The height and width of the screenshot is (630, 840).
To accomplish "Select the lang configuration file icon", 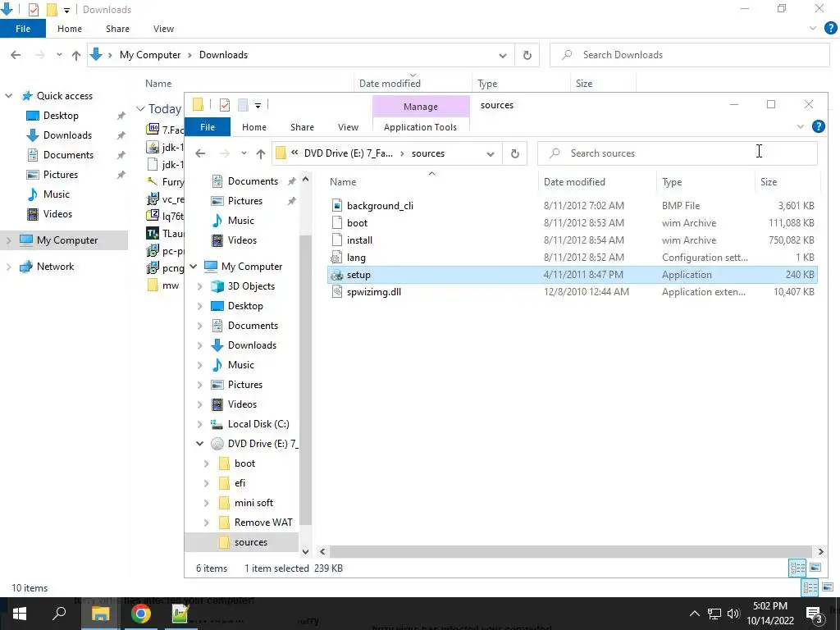I will [x=336, y=258].
